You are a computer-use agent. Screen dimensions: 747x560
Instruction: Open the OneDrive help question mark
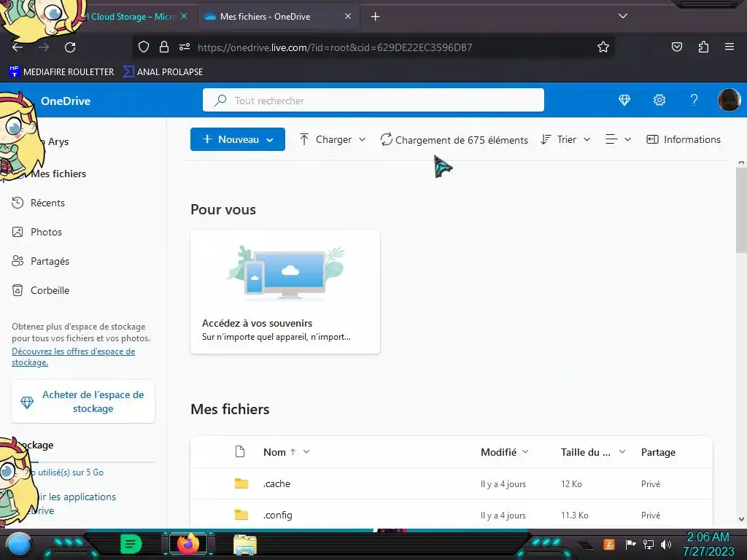[694, 100]
